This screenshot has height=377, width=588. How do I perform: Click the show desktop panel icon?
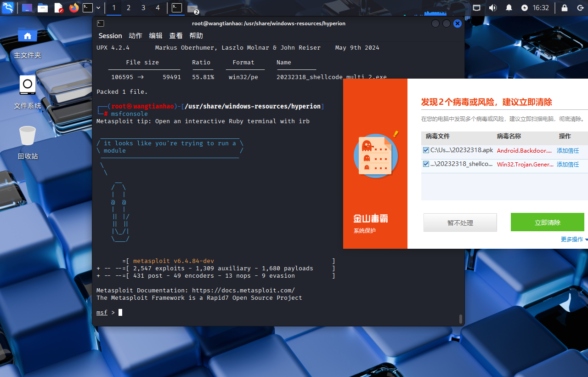tap(27, 8)
